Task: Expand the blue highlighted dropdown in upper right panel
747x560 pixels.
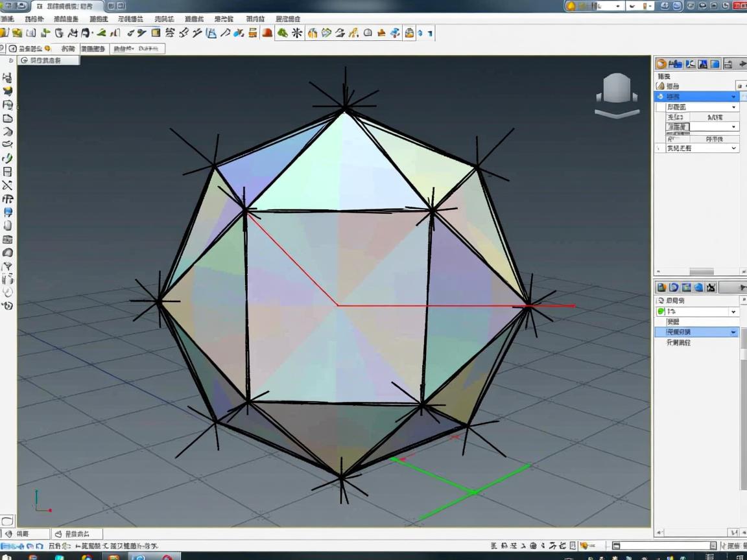Action: [733, 97]
